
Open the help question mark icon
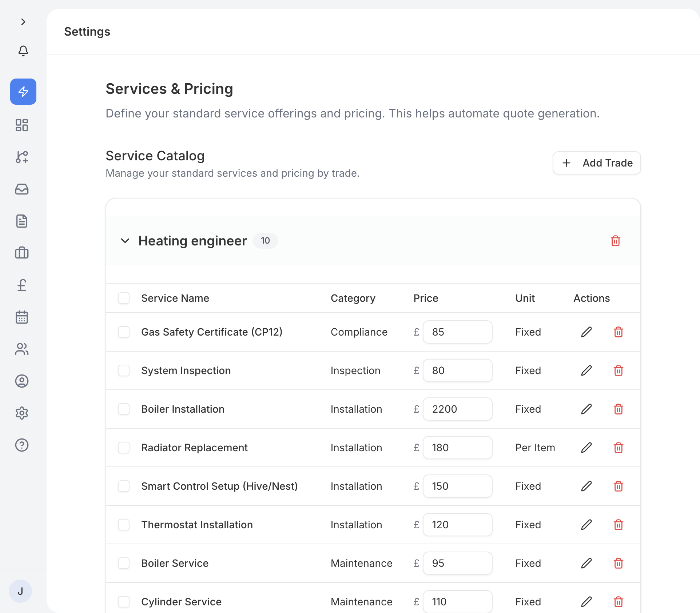[21, 445]
